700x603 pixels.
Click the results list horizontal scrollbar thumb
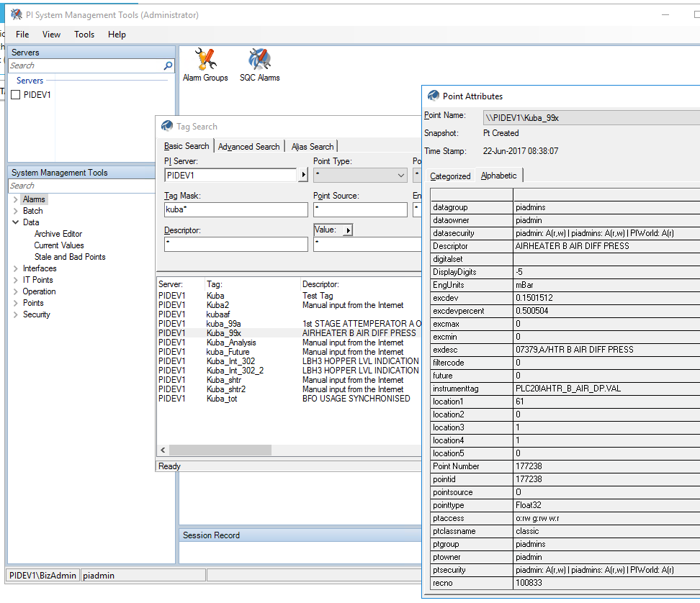220,450
